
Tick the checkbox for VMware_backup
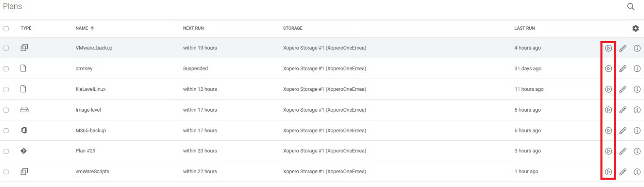tap(6, 48)
